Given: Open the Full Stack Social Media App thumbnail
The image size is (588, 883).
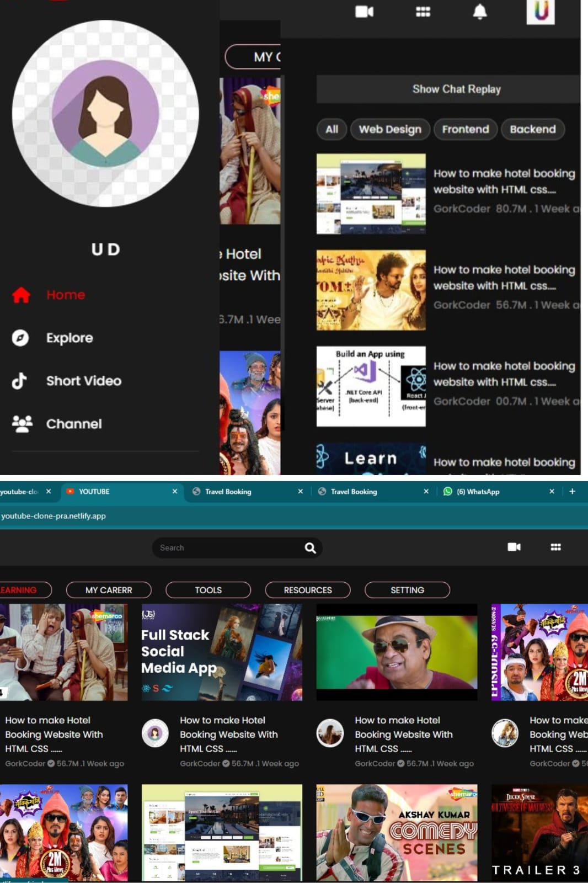Looking at the screenshot, I should click(222, 652).
